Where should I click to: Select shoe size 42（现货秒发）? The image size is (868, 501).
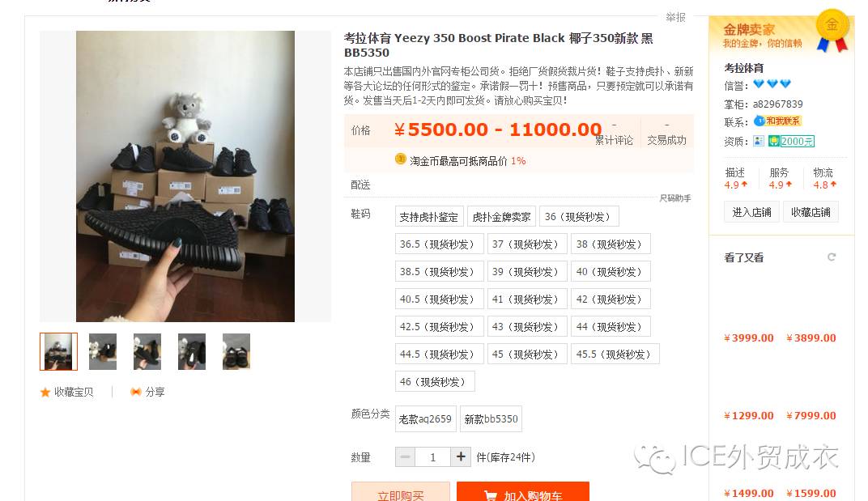(610, 299)
